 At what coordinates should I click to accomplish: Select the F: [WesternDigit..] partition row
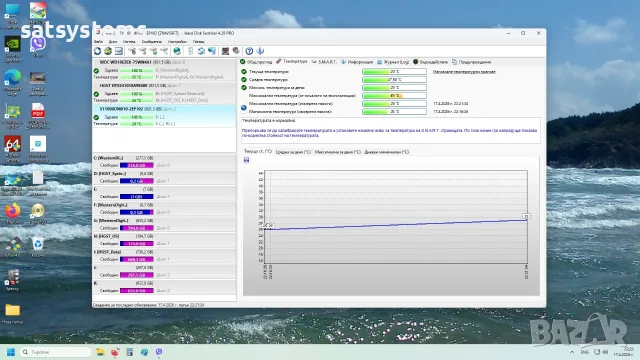coord(164,209)
